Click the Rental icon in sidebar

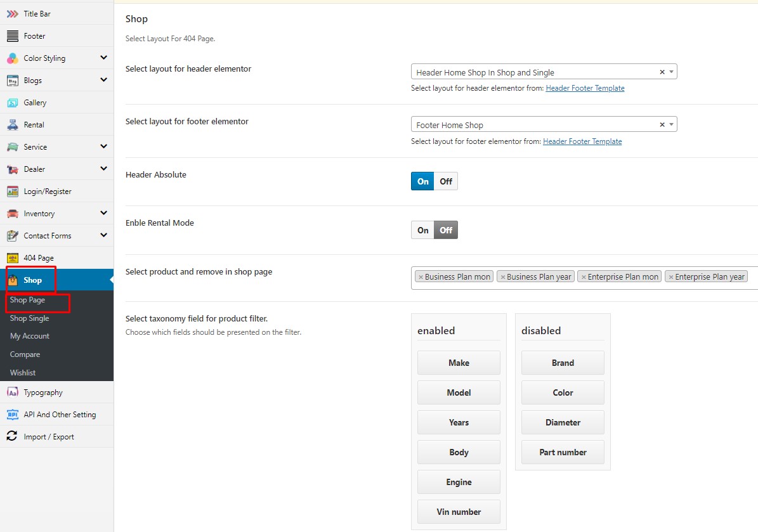point(12,125)
